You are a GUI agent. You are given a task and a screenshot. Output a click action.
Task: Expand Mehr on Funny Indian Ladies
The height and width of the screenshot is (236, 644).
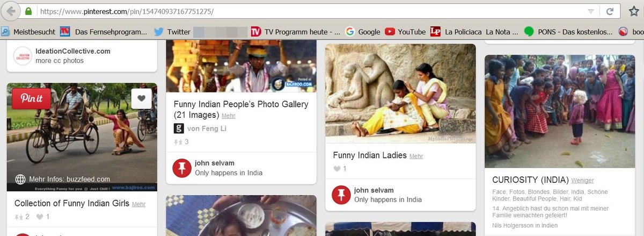pos(416,156)
